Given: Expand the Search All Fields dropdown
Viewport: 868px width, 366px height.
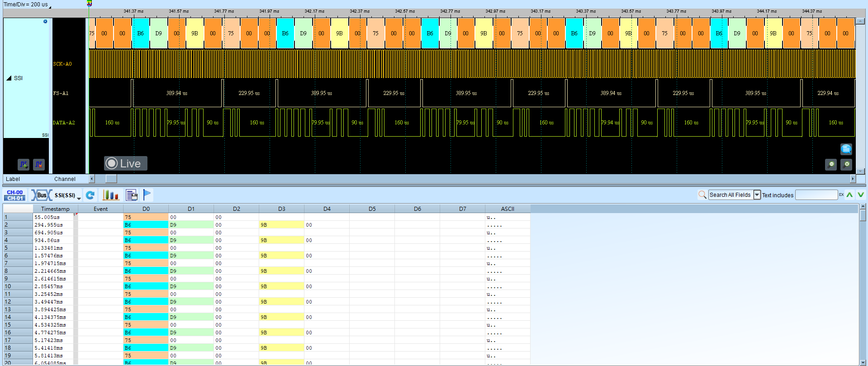Looking at the screenshot, I should pyautogui.click(x=757, y=195).
